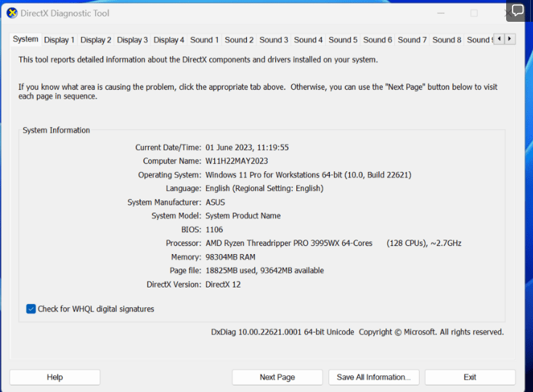Click the Memory value 98304MB RAM
Screen dimensions: 533x392
[x=230, y=257]
